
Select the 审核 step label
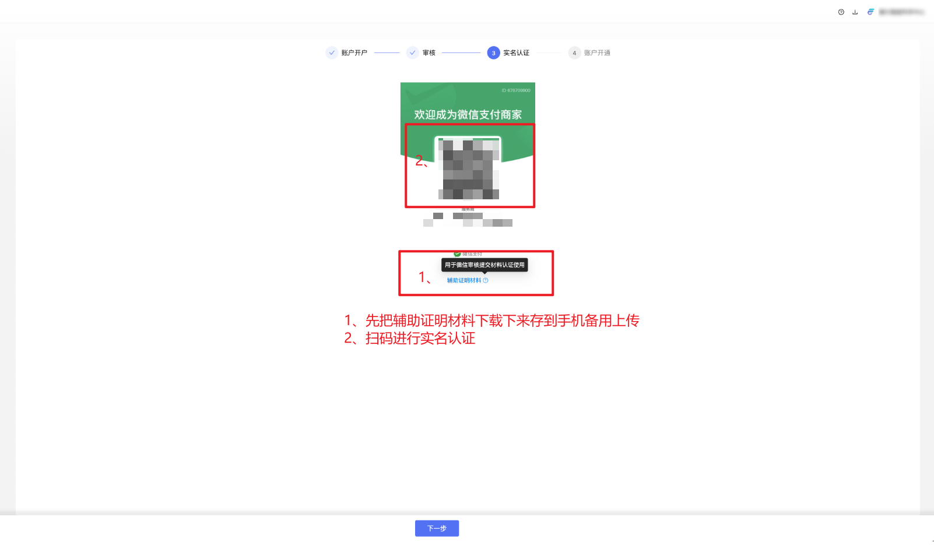pyautogui.click(x=429, y=53)
